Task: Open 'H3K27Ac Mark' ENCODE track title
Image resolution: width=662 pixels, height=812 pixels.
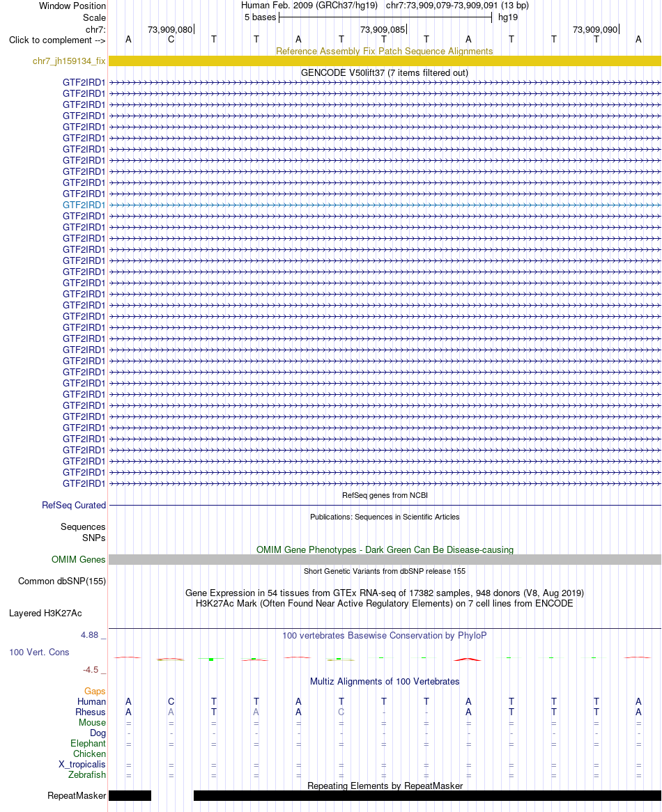Action: [x=385, y=603]
